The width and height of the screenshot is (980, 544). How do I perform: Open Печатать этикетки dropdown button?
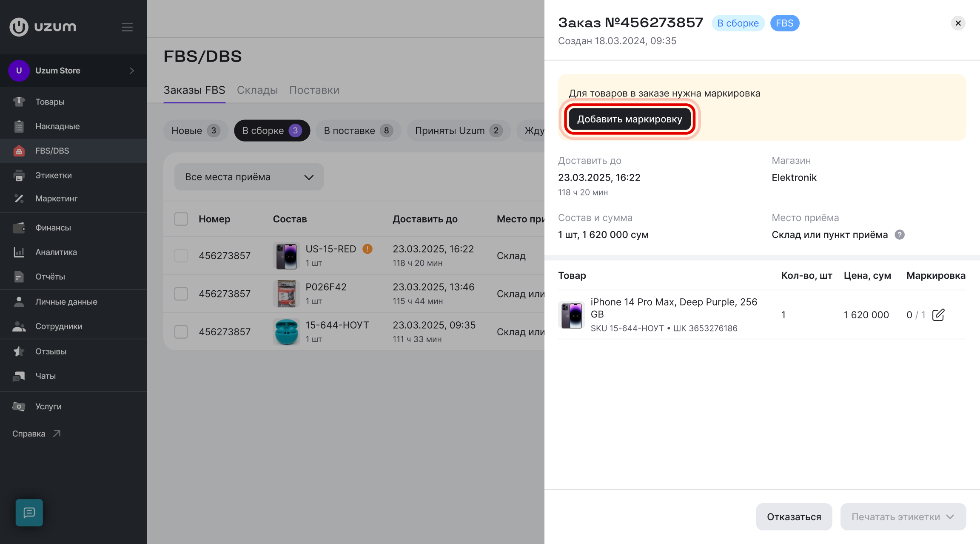(x=903, y=517)
